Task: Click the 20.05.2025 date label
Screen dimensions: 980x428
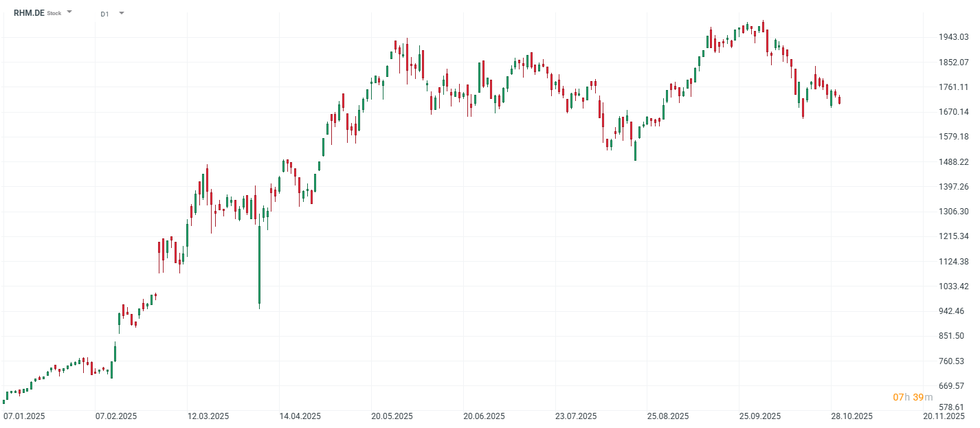Action: [x=392, y=416]
